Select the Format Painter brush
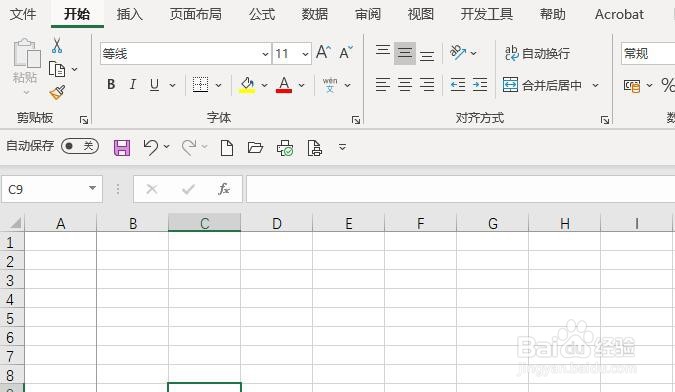Image resolution: width=675 pixels, height=392 pixels. (57, 92)
